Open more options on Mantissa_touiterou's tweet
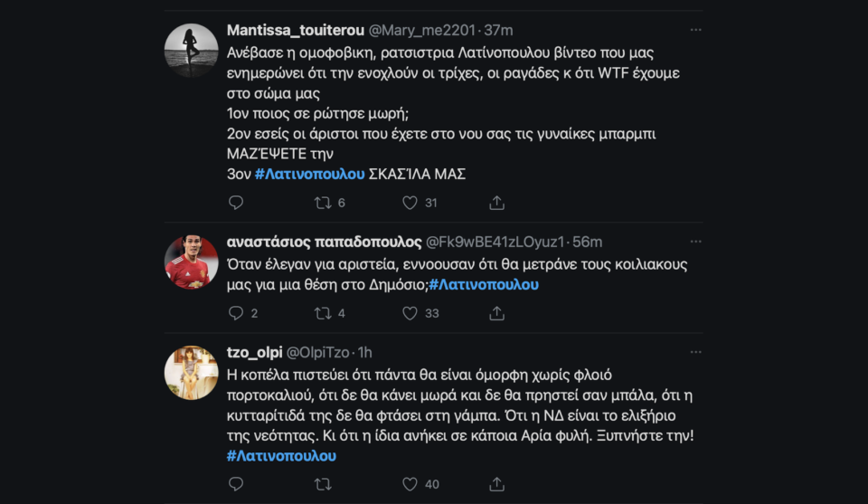 tap(695, 30)
